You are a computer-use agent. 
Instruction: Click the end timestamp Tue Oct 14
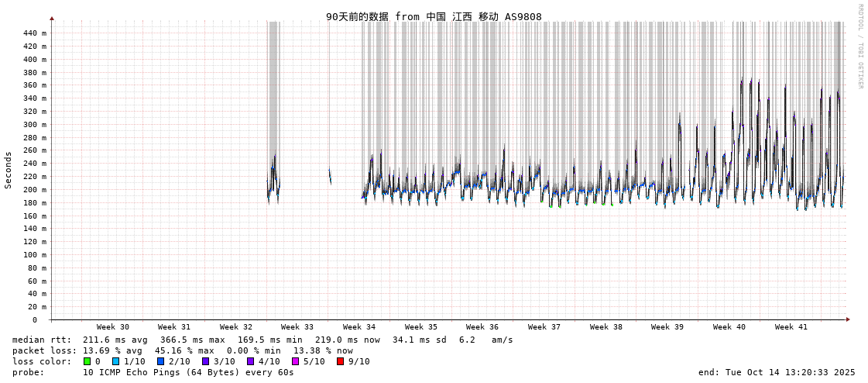pyautogui.click(x=777, y=372)
